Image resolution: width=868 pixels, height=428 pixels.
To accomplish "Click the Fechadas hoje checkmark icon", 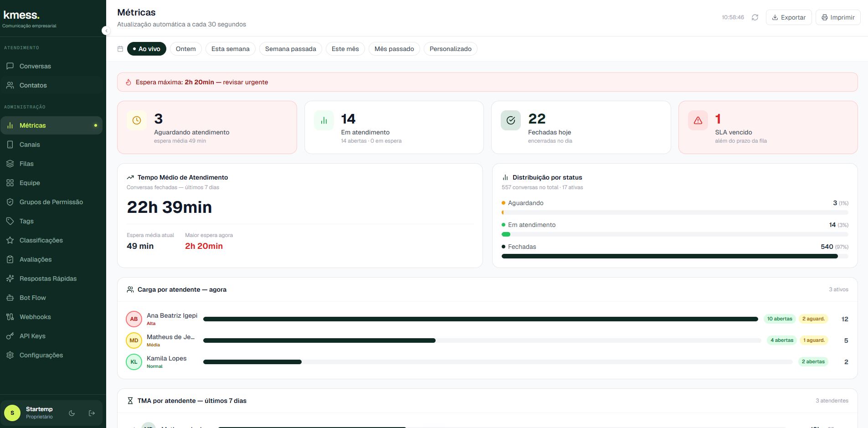I will point(511,120).
